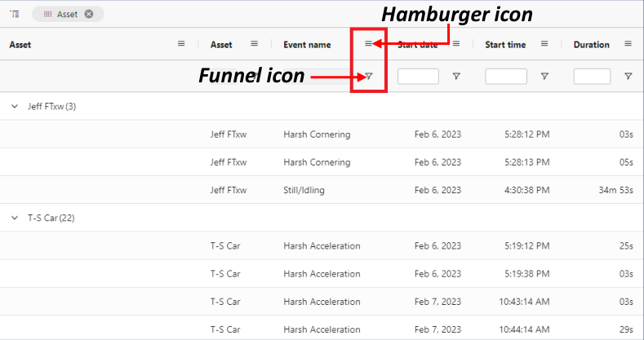
Task: Click the 03s duration in the 5:19:38 PM row
Action: pos(626,274)
